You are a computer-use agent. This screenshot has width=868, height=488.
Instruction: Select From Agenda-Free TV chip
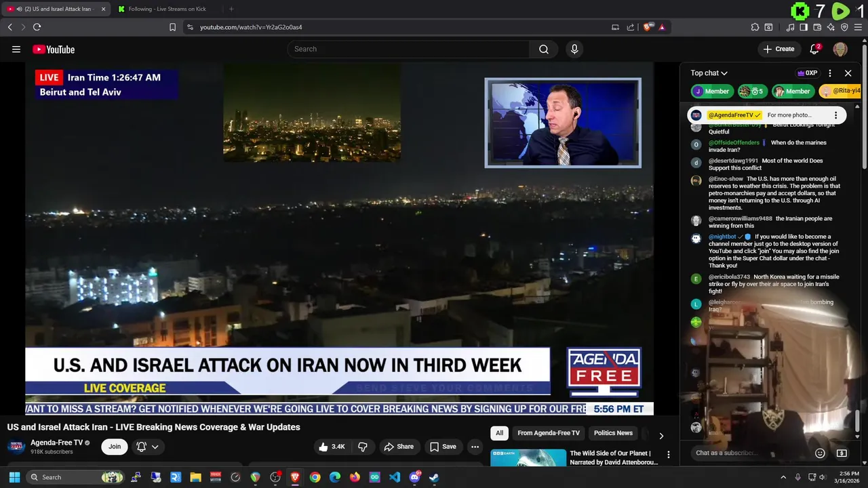coord(549,433)
